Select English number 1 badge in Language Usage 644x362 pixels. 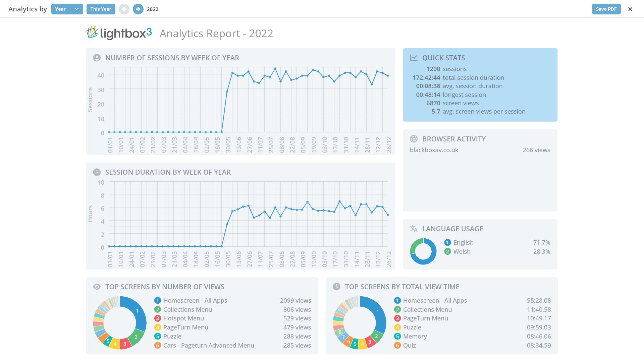447,242
